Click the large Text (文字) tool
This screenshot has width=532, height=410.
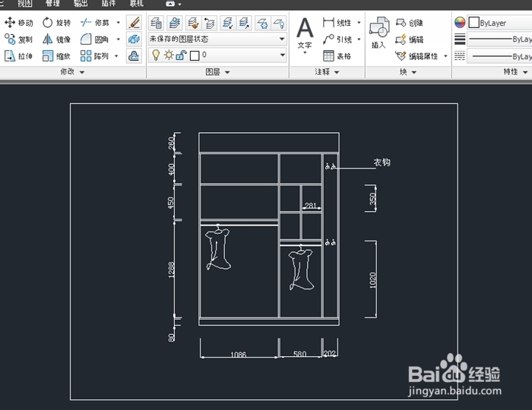[305, 33]
